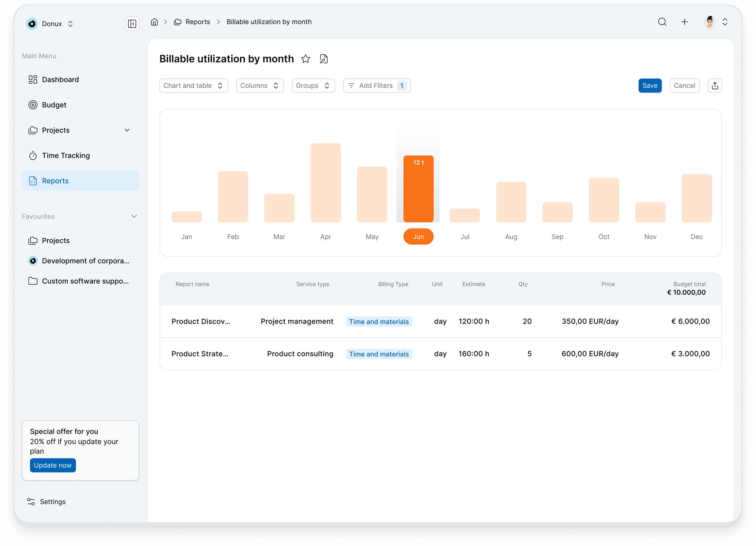756x546 pixels.
Task: Open the user avatar menu
Action: tap(710, 22)
